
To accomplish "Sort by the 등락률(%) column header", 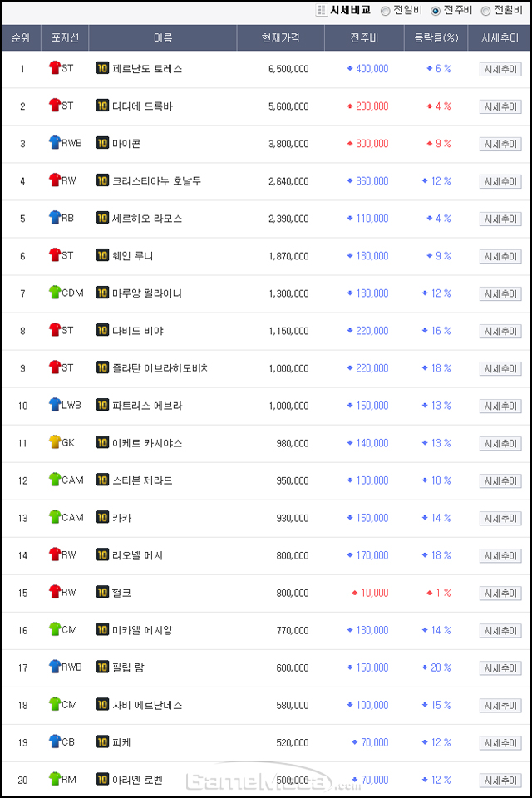I will [x=436, y=38].
